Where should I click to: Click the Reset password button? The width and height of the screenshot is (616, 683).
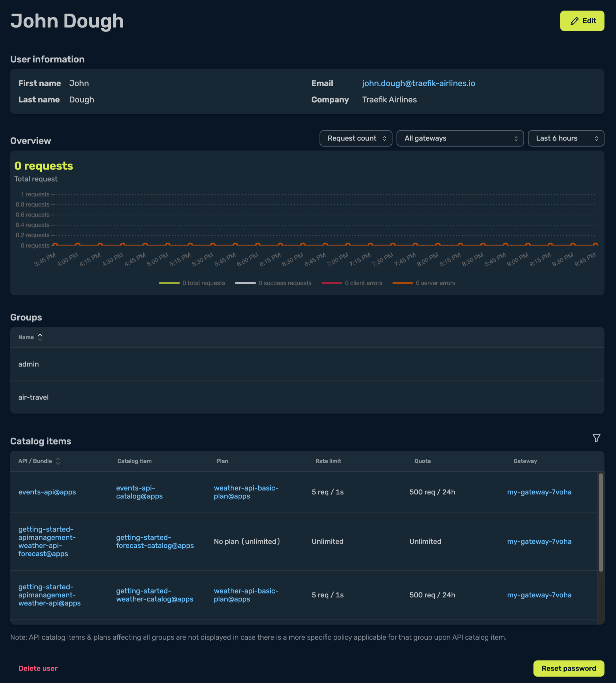(x=569, y=669)
